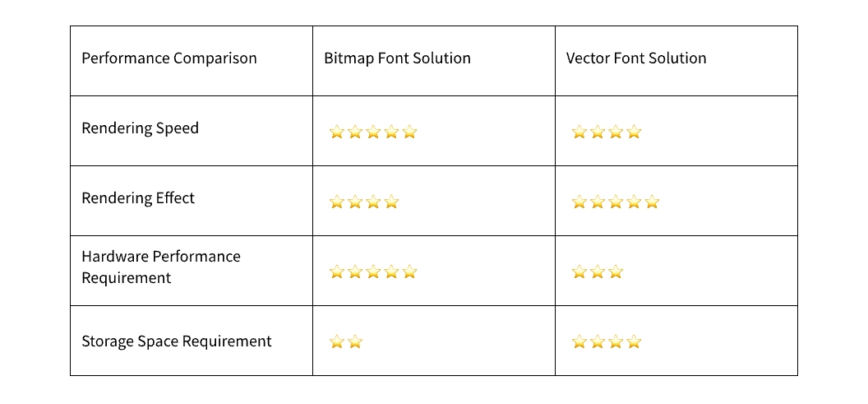Screen dimensions: 868x404
Task: Click fifth star in Vector Rendering Effect
Action: tap(652, 202)
